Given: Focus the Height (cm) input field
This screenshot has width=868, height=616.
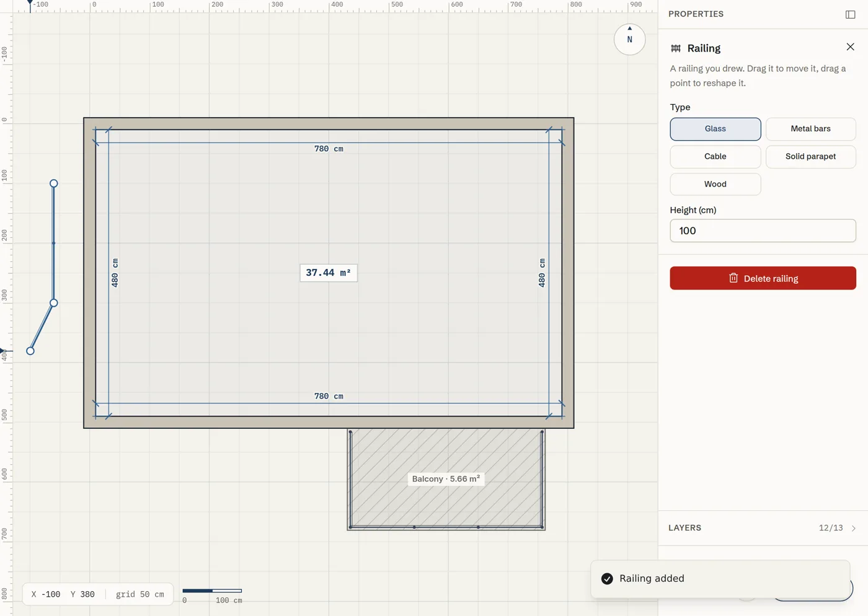Looking at the screenshot, I should click(x=763, y=231).
